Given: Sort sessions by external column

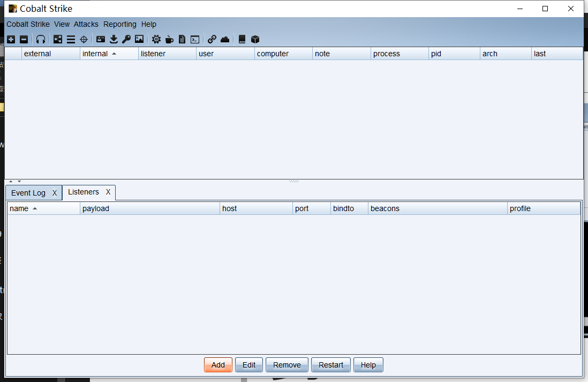Looking at the screenshot, I should (51, 54).
